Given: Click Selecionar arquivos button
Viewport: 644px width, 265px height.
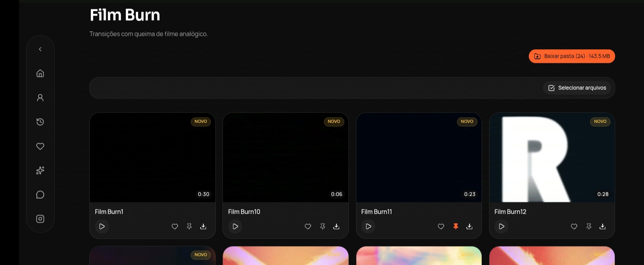Looking at the screenshot, I should (x=577, y=88).
